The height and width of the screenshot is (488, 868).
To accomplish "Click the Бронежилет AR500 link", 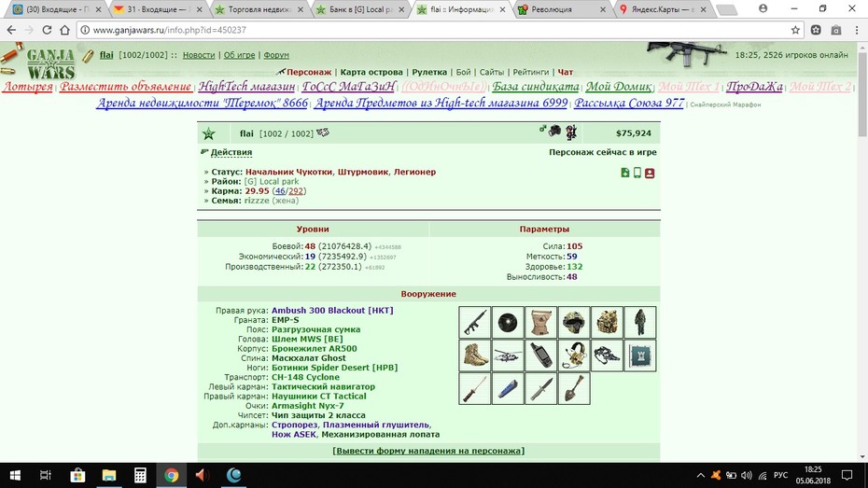I will click(x=314, y=349).
